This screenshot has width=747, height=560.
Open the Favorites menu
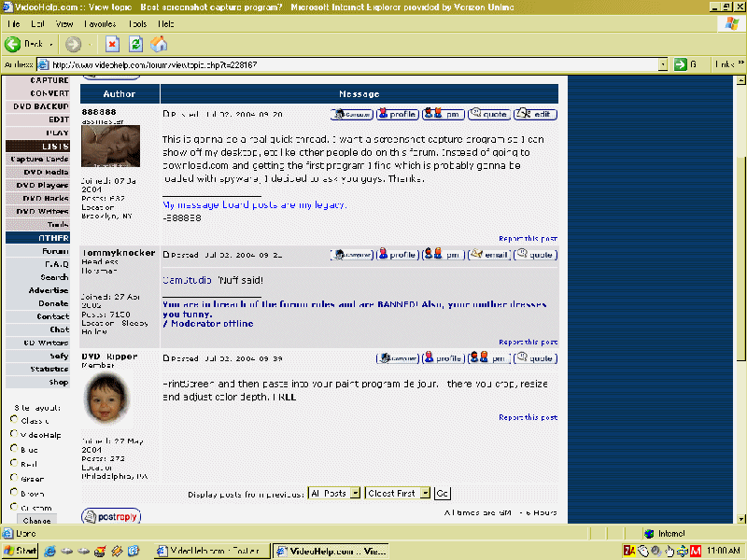(100, 24)
